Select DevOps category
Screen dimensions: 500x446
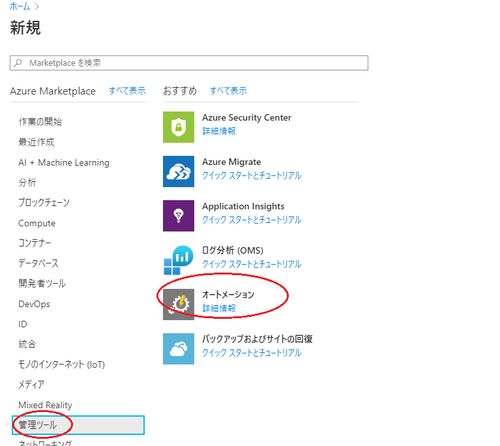pyautogui.click(x=34, y=304)
